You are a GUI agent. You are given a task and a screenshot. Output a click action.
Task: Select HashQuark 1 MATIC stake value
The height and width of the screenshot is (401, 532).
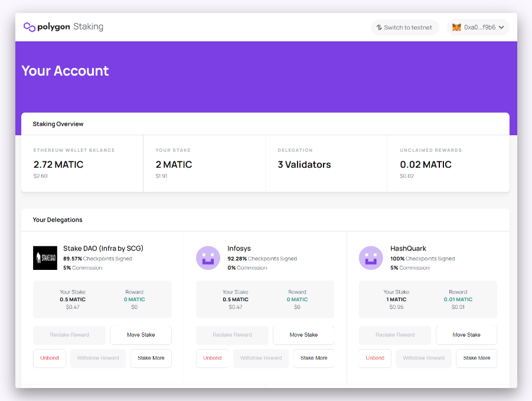tap(396, 299)
